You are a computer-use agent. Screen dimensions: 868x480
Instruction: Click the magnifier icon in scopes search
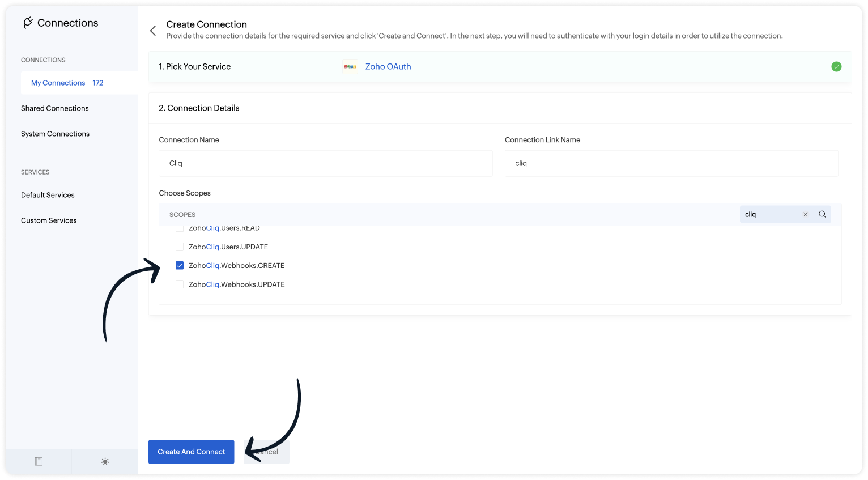point(822,214)
